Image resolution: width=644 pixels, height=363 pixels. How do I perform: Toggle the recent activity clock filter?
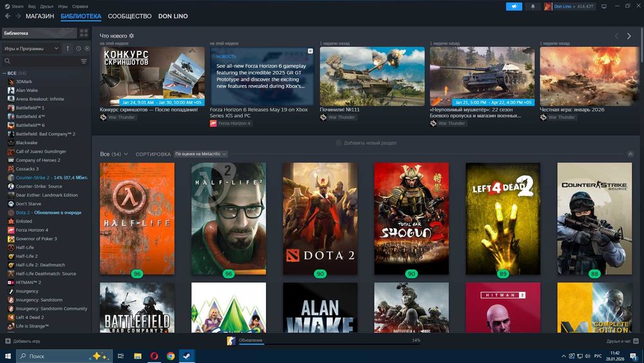click(x=79, y=48)
